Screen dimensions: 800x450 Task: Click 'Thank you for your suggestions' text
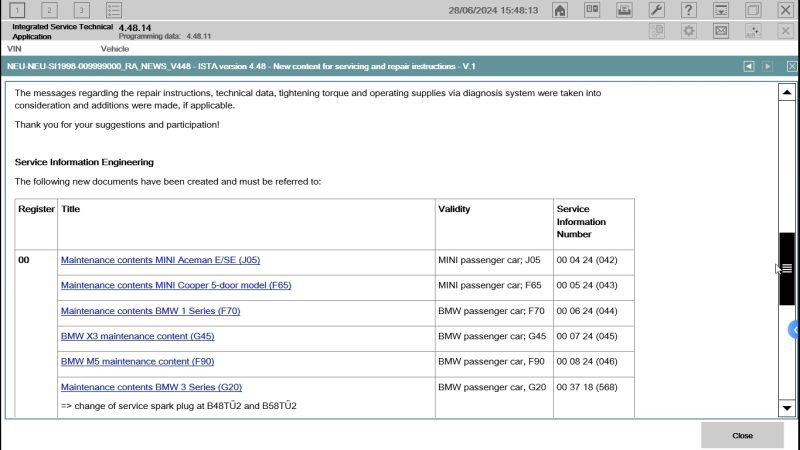117,124
